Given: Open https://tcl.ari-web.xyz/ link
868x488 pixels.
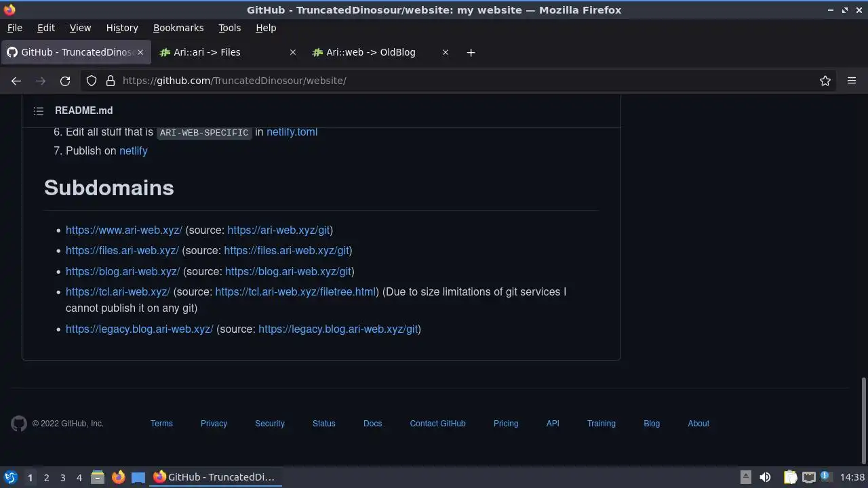Looking at the screenshot, I should 118,291.
